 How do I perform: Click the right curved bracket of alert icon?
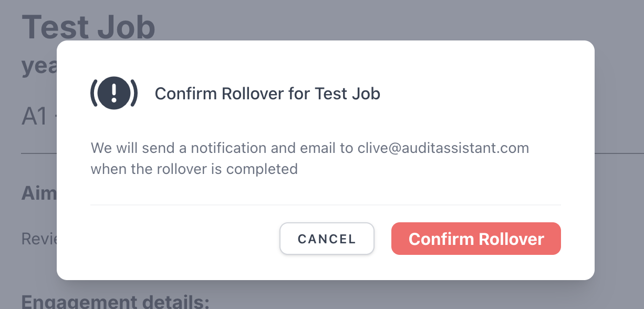click(x=134, y=94)
